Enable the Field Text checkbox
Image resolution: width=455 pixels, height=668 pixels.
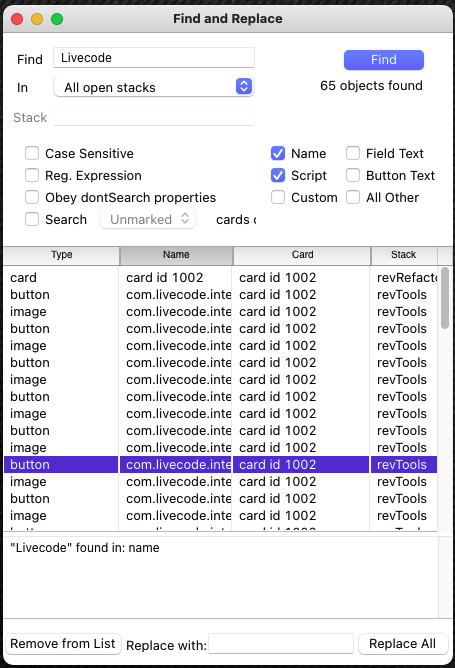pos(353,153)
